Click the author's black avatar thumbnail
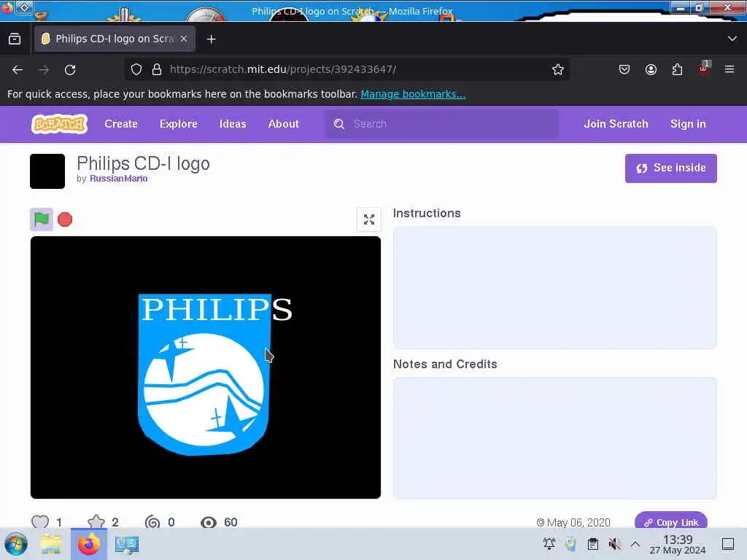 (47, 171)
